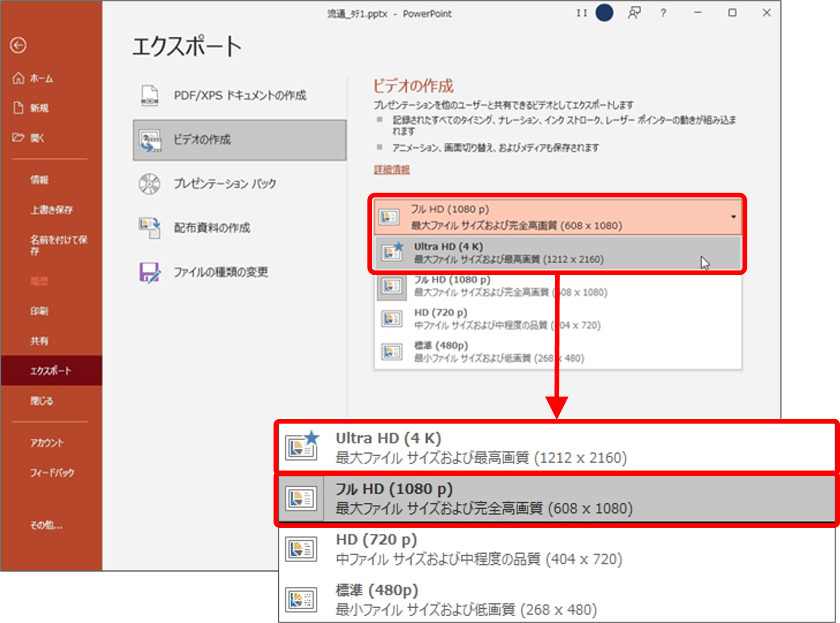The width and height of the screenshot is (840, 623).
Task: Click the user account avatar in title bar
Action: tap(604, 13)
